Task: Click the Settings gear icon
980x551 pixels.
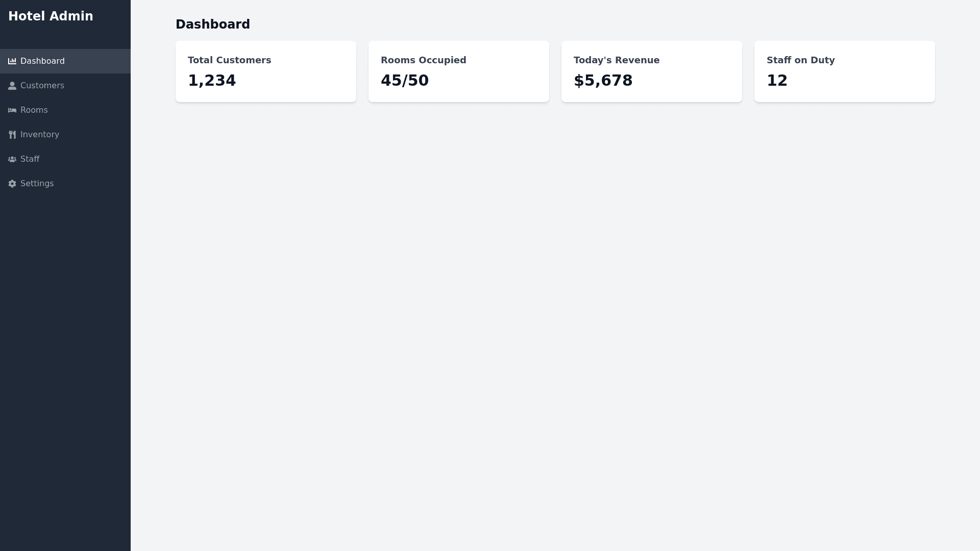Action: coord(12,184)
